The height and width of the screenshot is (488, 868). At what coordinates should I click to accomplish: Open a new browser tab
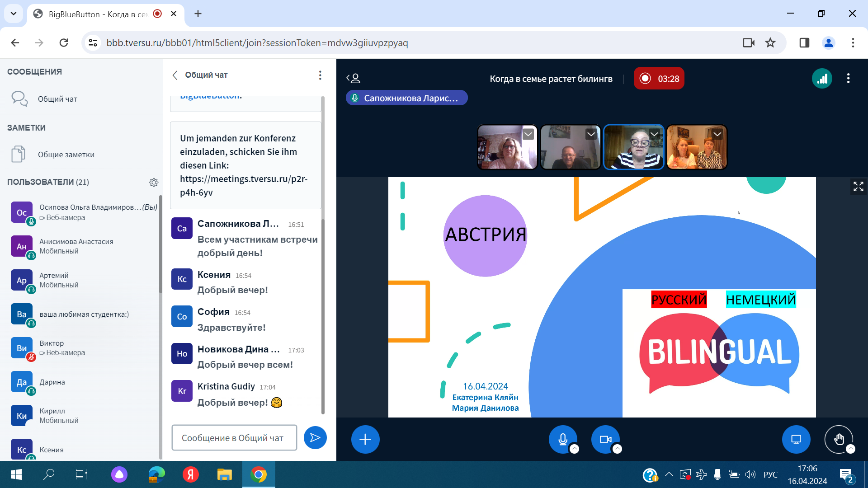(198, 14)
